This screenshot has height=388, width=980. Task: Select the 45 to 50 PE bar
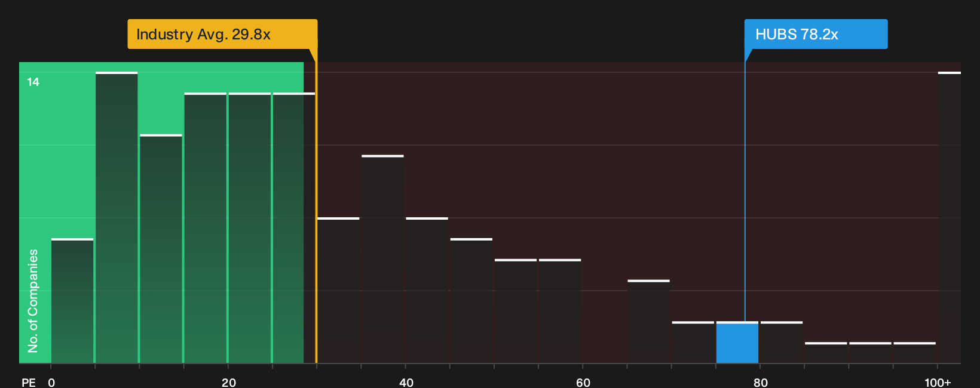(471, 301)
